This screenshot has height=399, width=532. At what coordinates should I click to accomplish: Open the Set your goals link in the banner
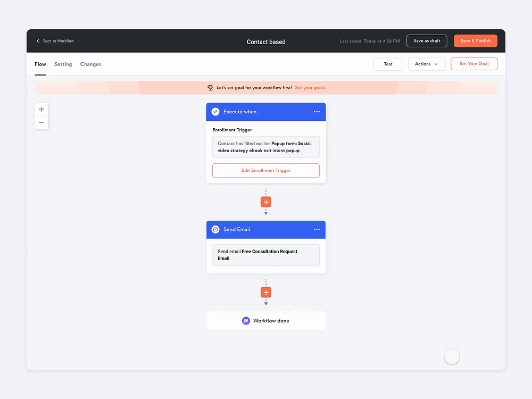click(310, 87)
